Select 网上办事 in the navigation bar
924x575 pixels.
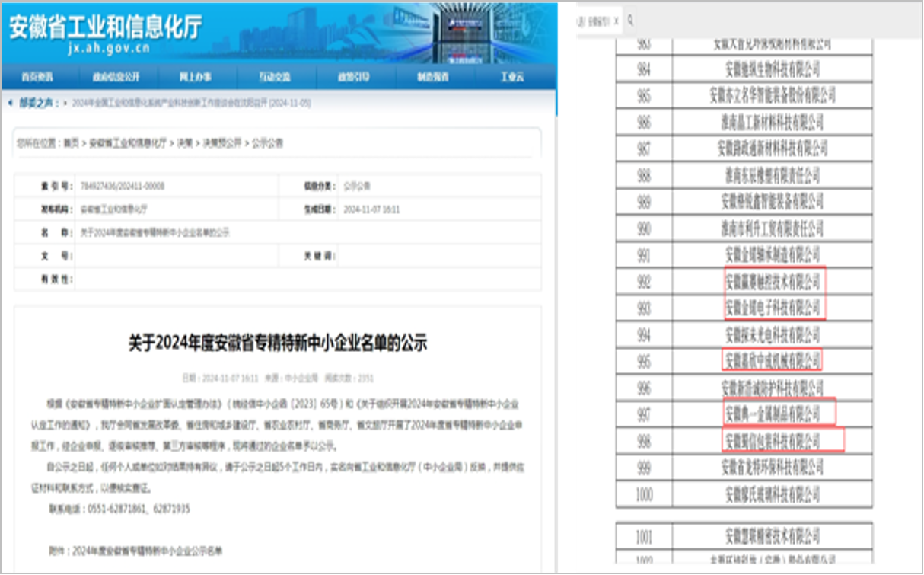coord(195,77)
